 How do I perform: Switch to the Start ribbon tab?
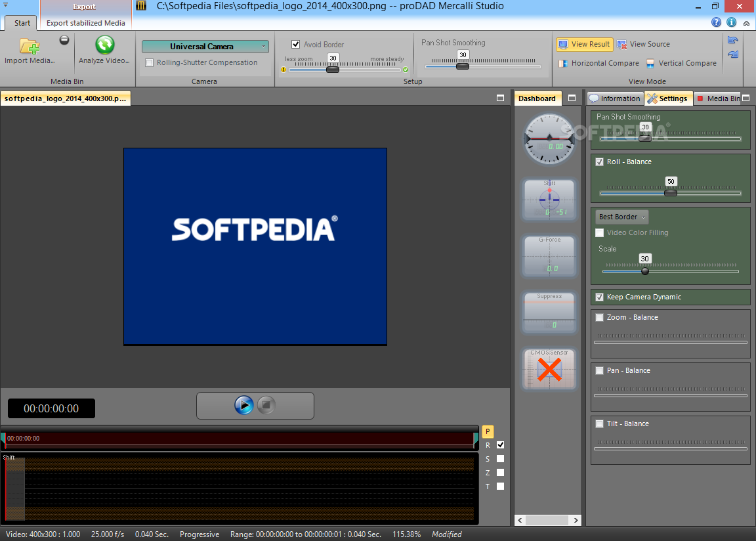point(22,23)
